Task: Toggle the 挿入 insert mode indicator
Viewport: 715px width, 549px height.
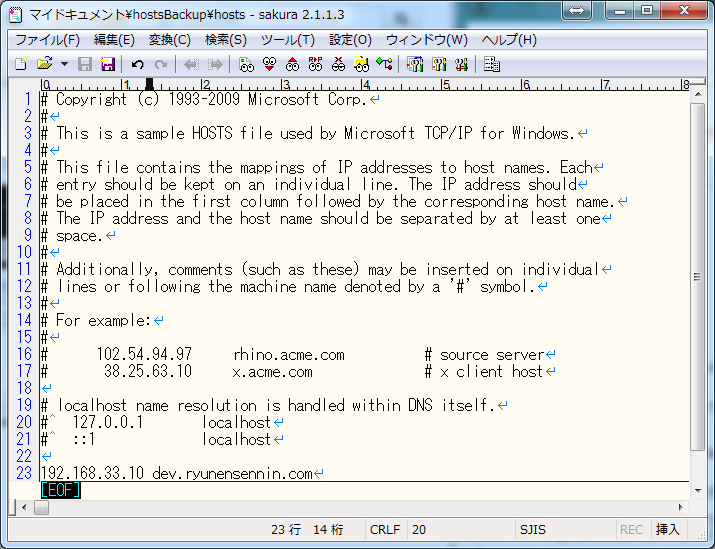Action: click(668, 529)
